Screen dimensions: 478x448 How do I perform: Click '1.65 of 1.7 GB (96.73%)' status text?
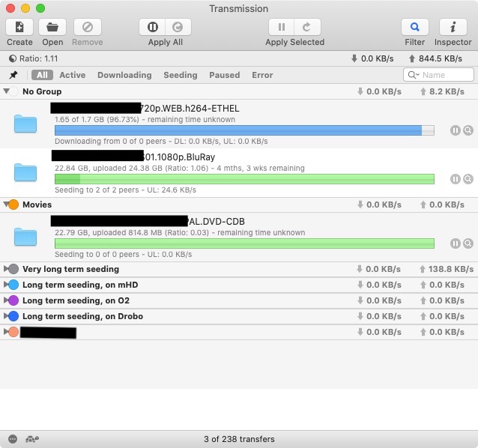[97, 119]
